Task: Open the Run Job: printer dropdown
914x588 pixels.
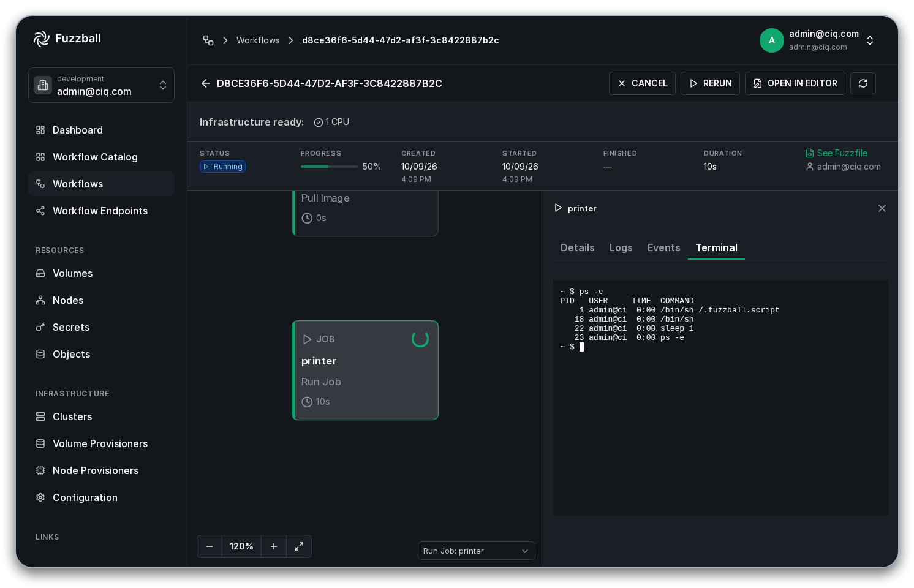Action: [476, 551]
